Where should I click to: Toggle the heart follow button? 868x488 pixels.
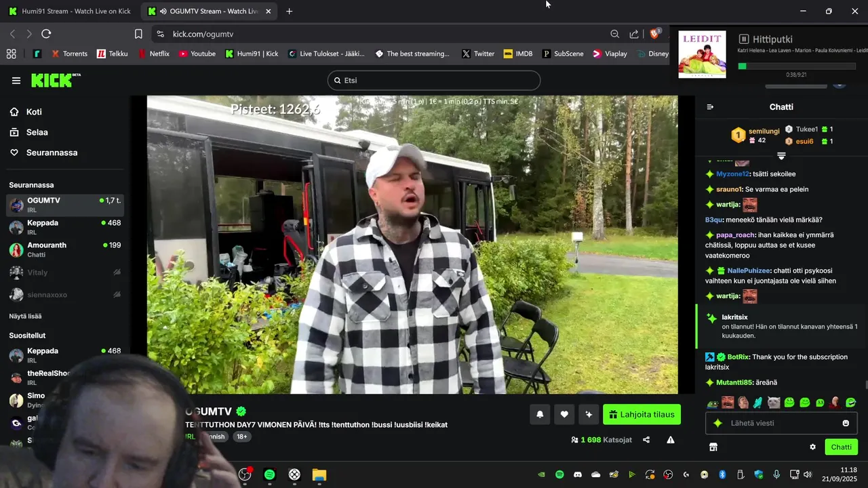click(x=564, y=415)
